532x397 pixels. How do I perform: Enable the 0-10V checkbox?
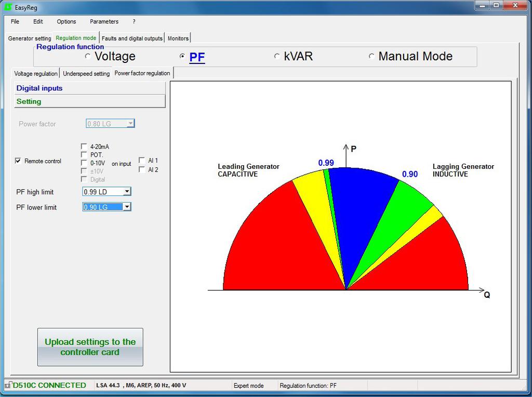84,163
